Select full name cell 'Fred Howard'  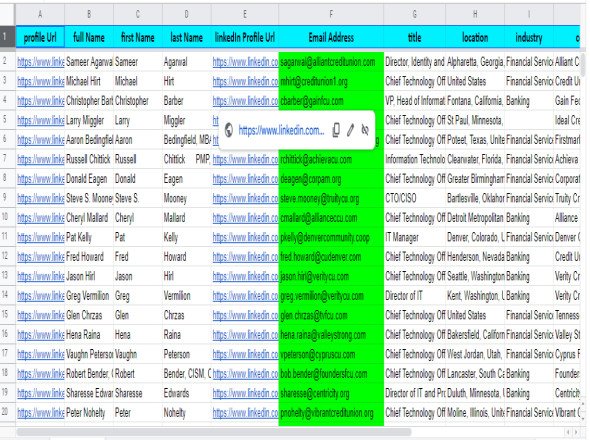click(89, 257)
